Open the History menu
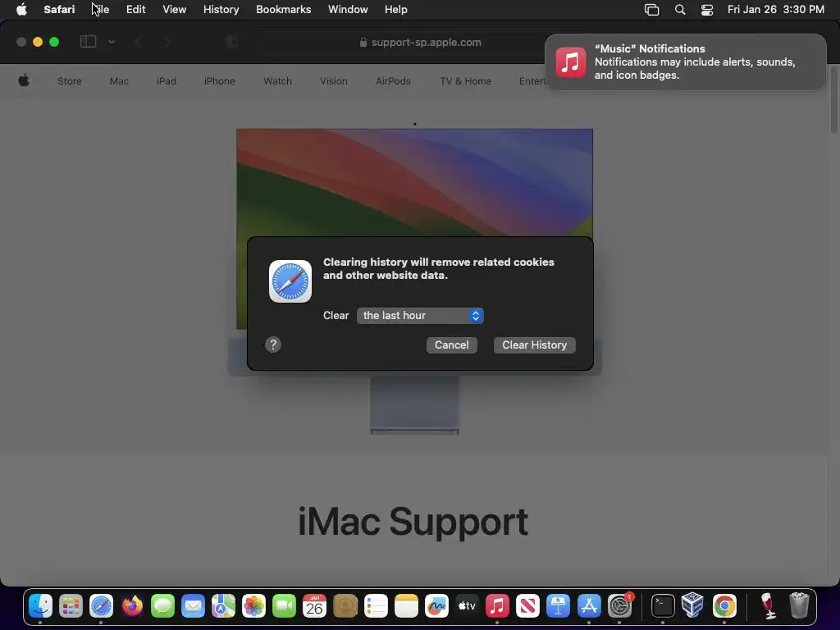 pos(221,10)
